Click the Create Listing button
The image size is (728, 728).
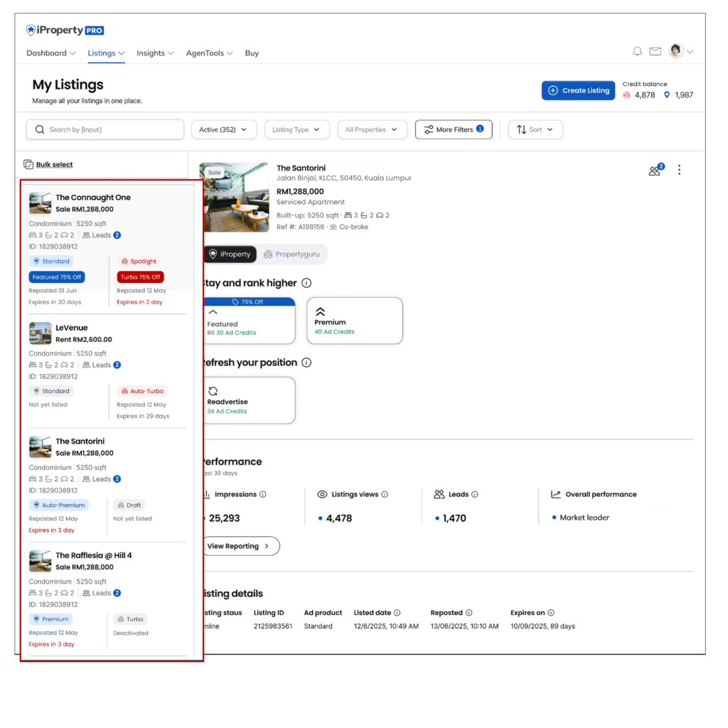click(x=578, y=91)
